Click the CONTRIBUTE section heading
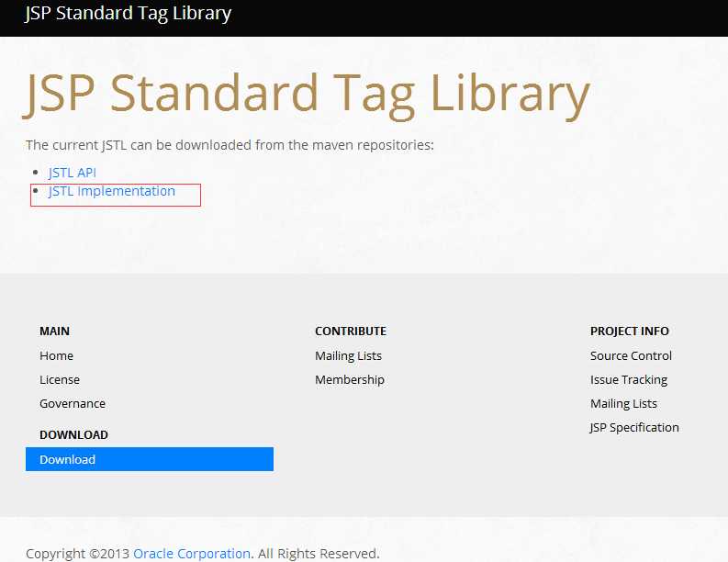728x562 pixels. 351,332
